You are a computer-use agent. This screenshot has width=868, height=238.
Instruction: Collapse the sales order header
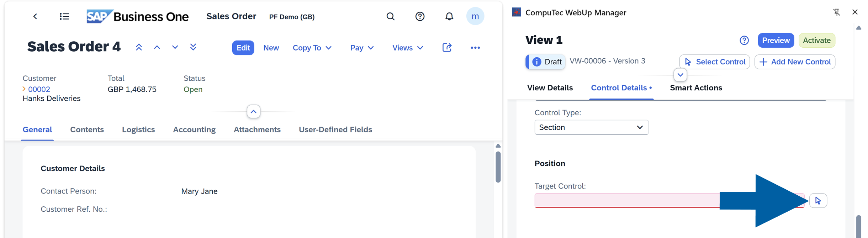click(253, 112)
